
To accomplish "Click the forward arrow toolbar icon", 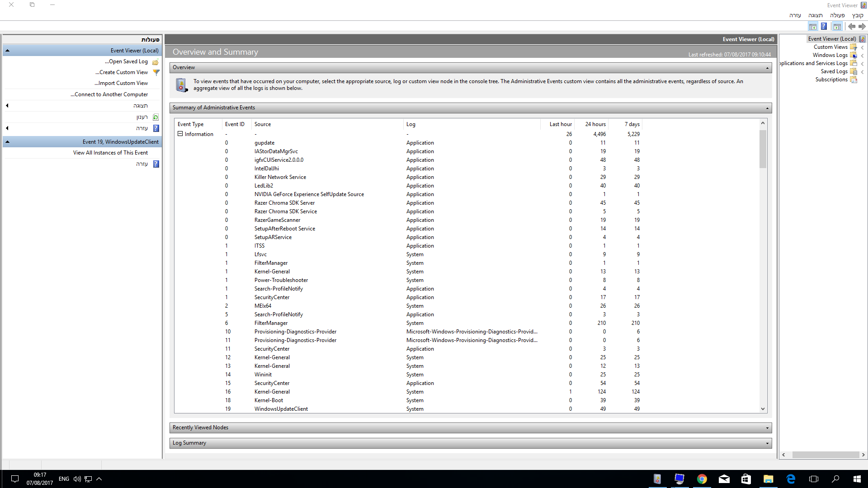I will click(x=862, y=27).
